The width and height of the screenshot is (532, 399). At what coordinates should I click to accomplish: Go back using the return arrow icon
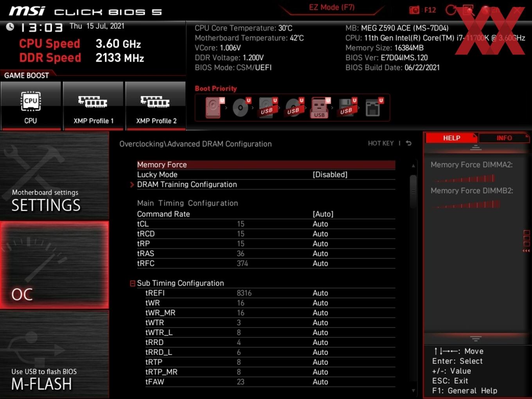(x=408, y=143)
